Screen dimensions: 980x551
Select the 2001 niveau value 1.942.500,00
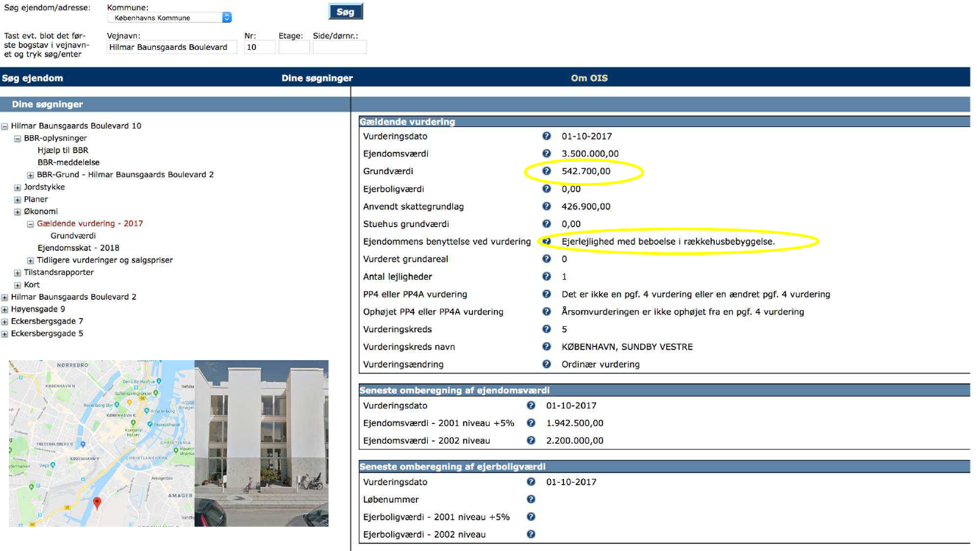click(575, 423)
